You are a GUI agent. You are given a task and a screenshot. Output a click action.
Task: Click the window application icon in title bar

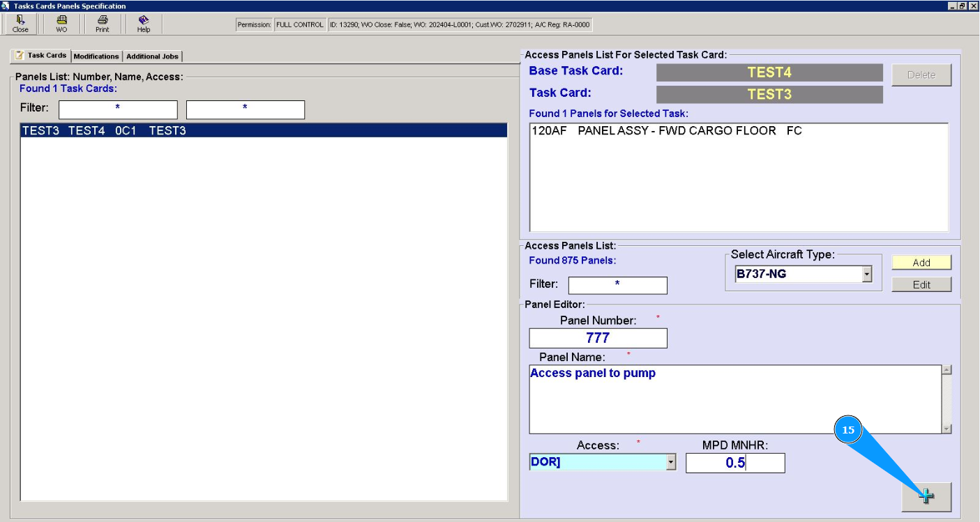6,6
